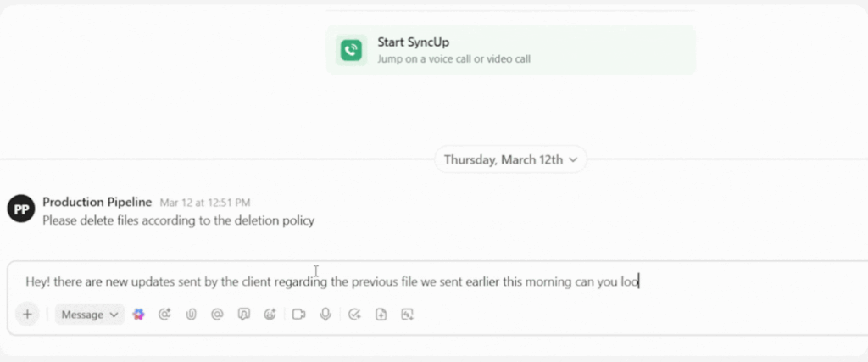The height and width of the screenshot is (362, 868).
Task: Start a video clip recording
Action: [298, 315]
